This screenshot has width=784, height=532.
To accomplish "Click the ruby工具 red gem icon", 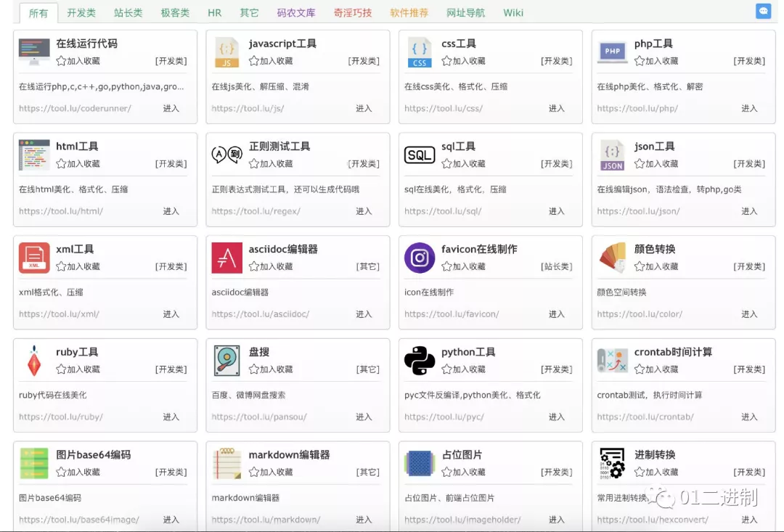I will [34, 361].
